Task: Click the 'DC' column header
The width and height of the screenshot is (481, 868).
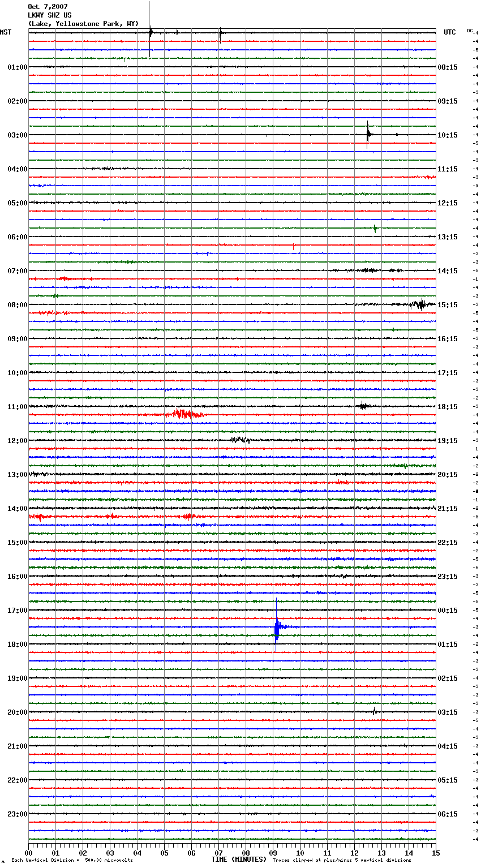Action: point(470,30)
